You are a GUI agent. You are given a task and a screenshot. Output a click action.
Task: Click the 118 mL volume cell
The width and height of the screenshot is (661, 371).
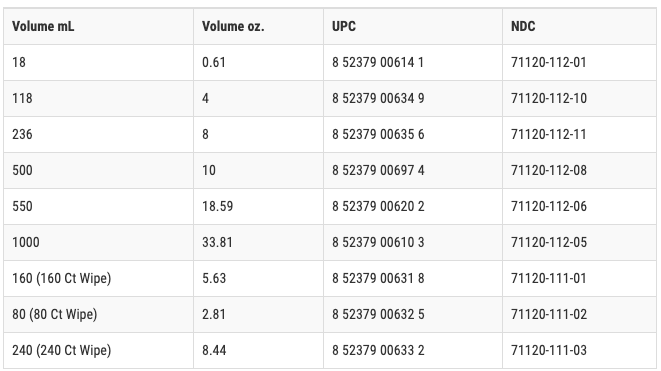click(x=99, y=98)
